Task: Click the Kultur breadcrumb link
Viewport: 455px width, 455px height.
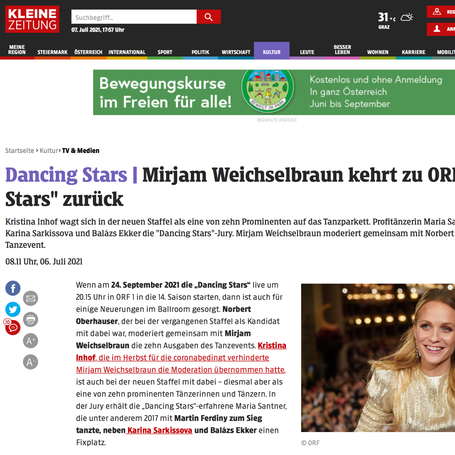Action: point(49,151)
